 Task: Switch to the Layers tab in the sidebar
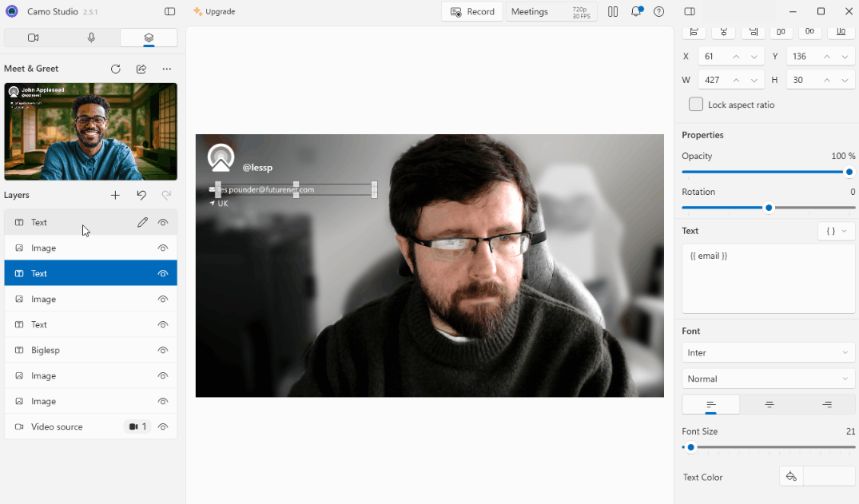pos(149,38)
